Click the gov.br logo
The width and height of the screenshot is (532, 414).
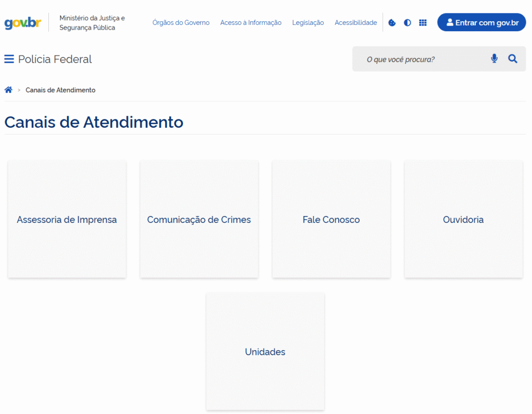22,23
